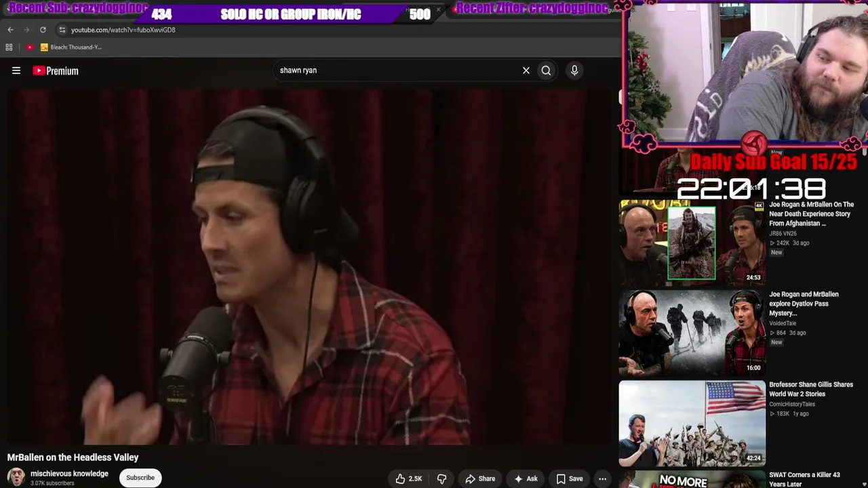This screenshot has width=868, height=488.
Task: Click the New badge under JR86 VN26
Action: click(x=776, y=253)
